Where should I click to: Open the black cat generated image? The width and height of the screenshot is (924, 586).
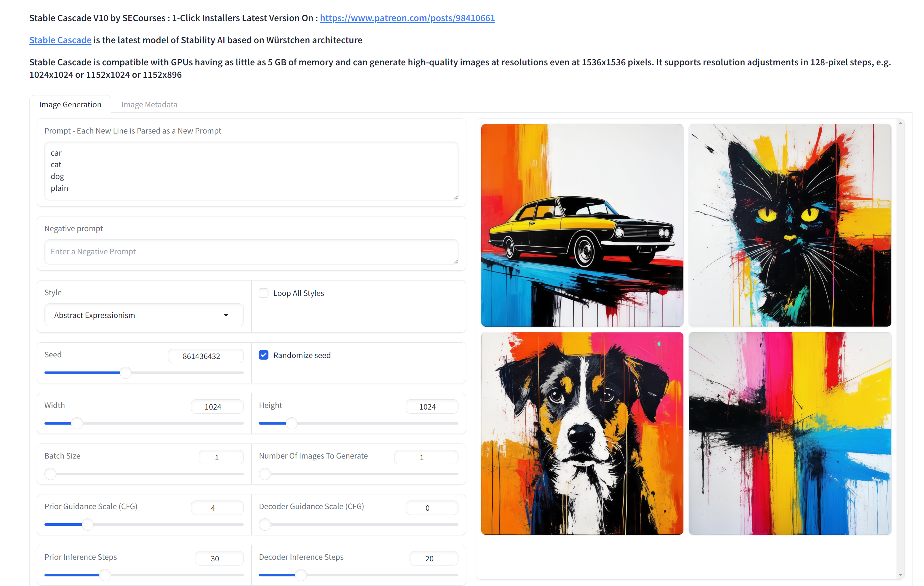pos(790,225)
